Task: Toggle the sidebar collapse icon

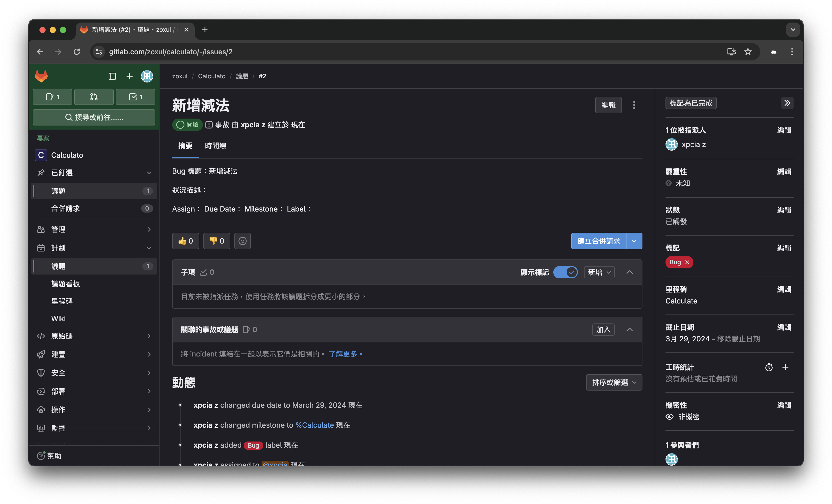Action: point(112,76)
